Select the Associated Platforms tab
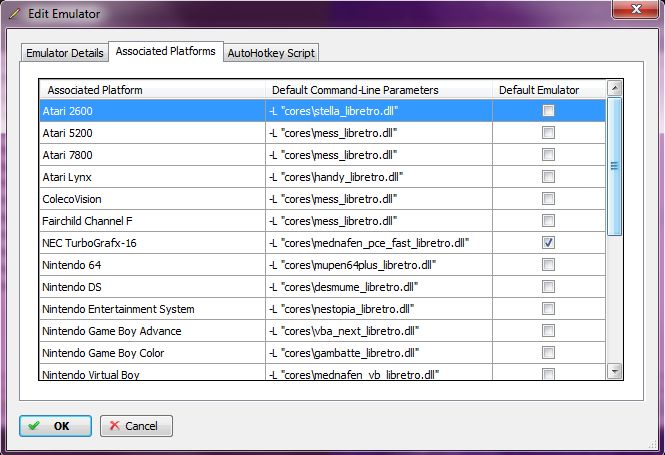The width and height of the screenshot is (665, 455). [166, 51]
